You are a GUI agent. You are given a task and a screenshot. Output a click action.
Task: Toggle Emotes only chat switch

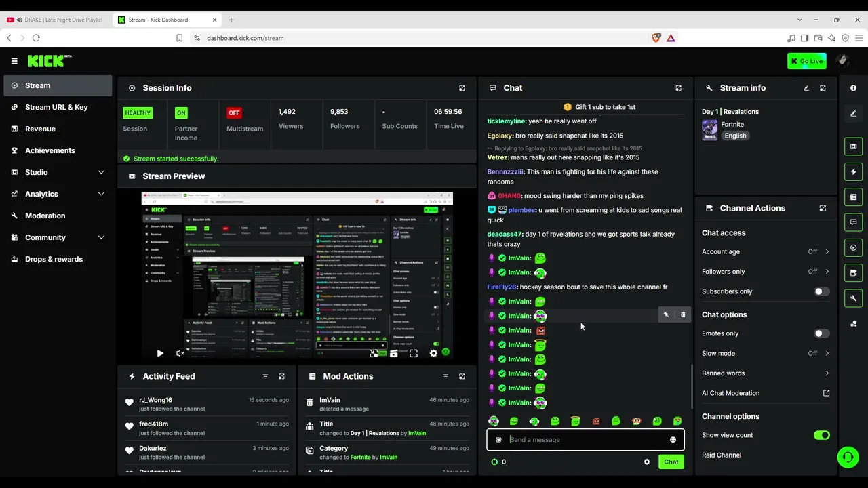[x=821, y=333]
